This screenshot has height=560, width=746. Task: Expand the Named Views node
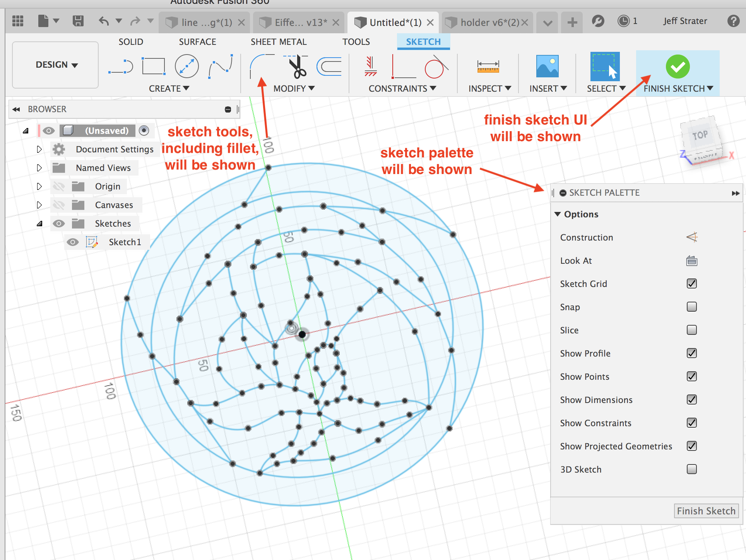tap(39, 168)
